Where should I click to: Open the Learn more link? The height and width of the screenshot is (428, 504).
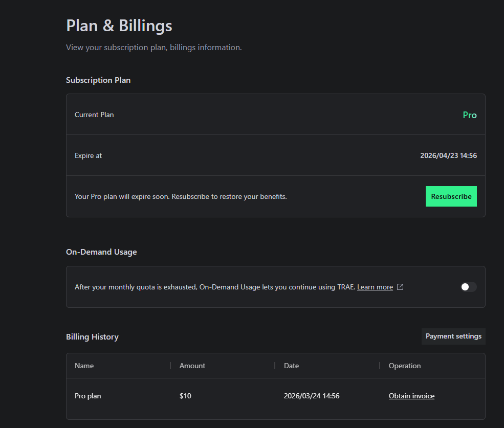(375, 287)
